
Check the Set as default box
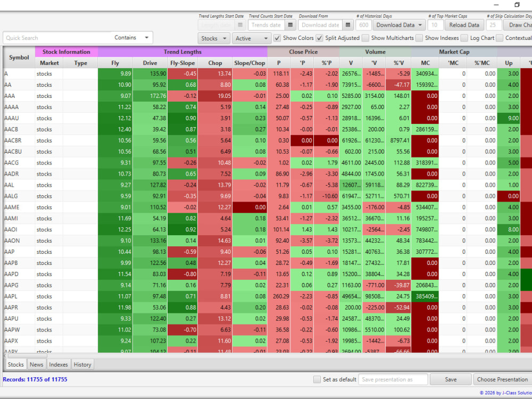pyautogui.click(x=317, y=379)
